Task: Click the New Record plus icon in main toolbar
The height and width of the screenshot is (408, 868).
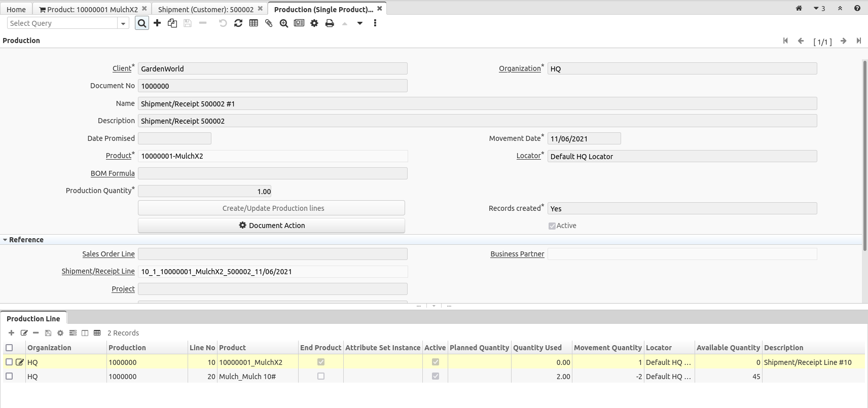Action: point(157,23)
